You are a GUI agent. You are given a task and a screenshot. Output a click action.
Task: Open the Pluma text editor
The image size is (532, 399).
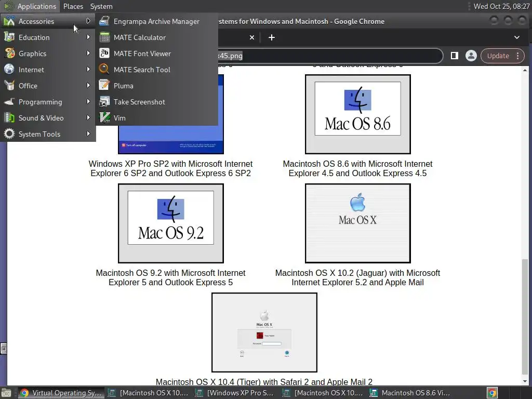156,86
